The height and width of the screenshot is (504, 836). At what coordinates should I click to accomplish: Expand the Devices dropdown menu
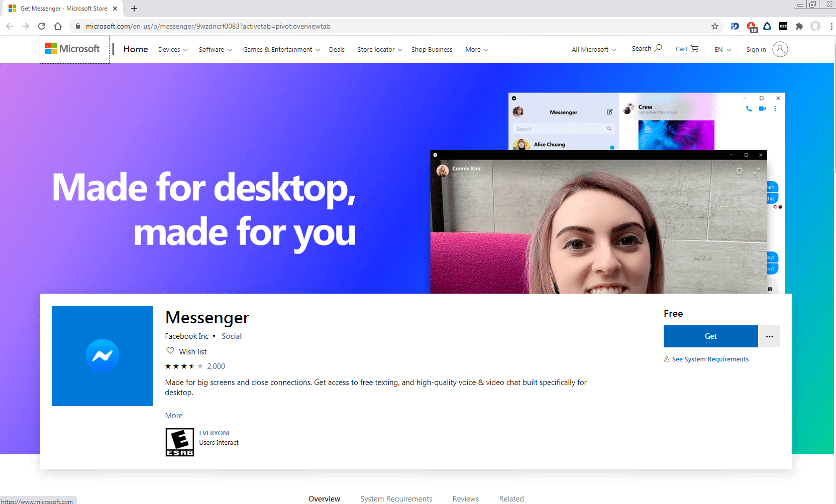[173, 50]
